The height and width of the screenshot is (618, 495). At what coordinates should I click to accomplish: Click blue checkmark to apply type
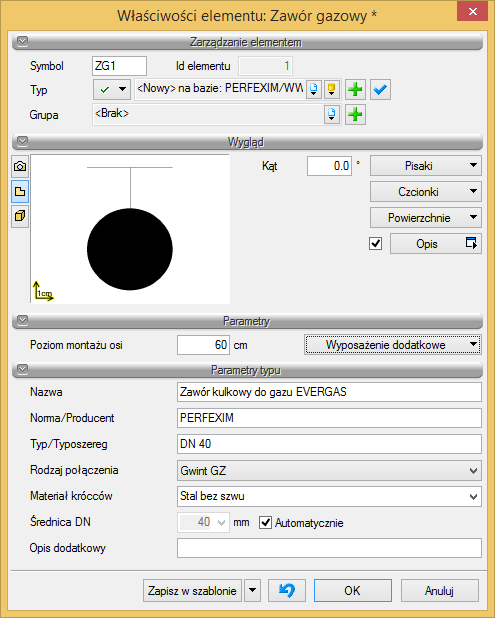[380, 89]
